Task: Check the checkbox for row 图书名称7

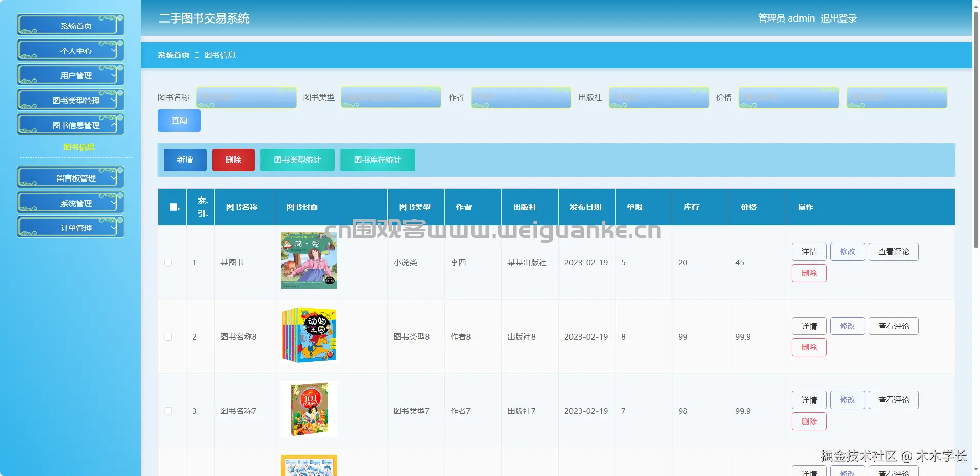Action: click(168, 411)
